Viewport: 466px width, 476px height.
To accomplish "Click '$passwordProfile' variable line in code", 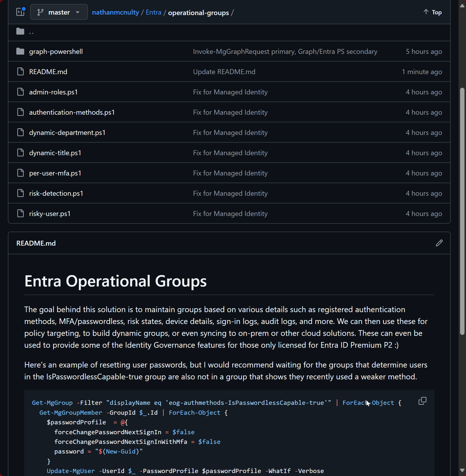I will (x=77, y=422).
